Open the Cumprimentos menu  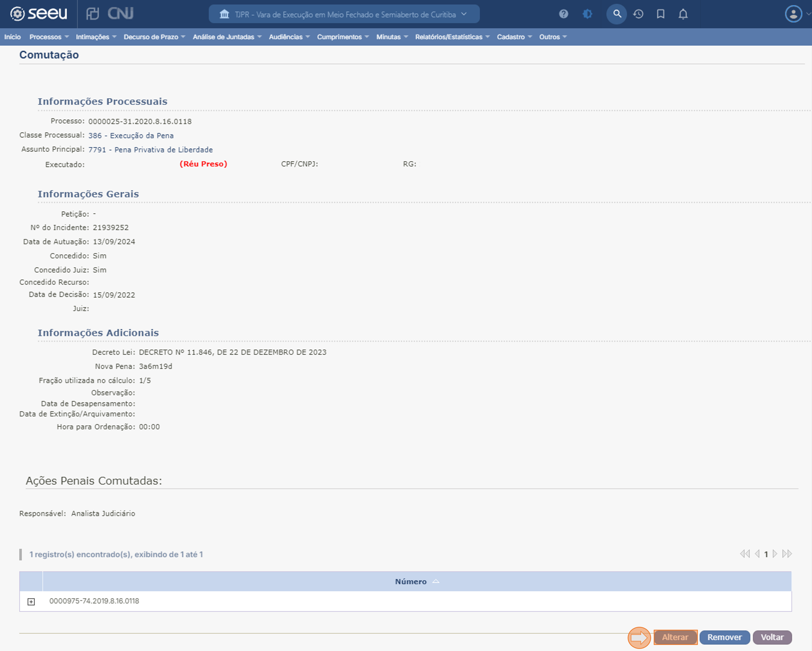point(343,37)
